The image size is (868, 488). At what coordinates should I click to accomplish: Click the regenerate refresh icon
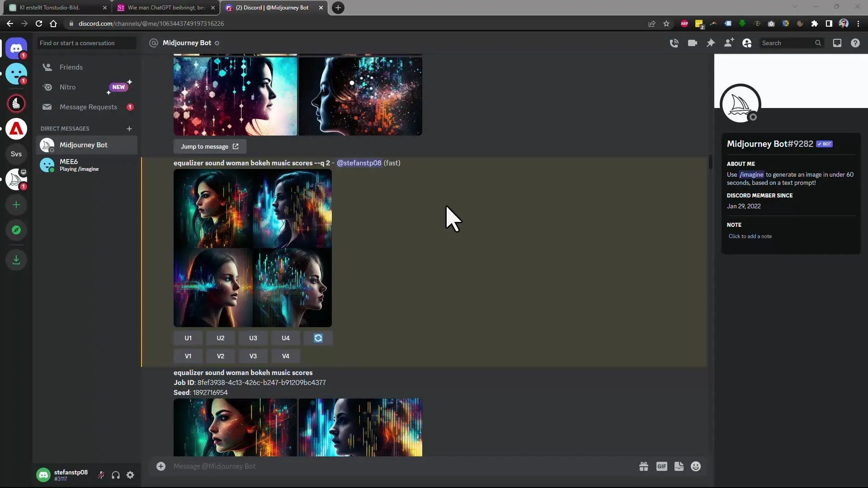(318, 338)
